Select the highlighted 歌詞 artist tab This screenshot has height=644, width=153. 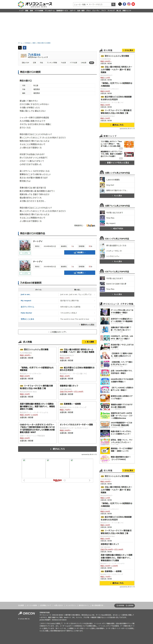click(92, 63)
